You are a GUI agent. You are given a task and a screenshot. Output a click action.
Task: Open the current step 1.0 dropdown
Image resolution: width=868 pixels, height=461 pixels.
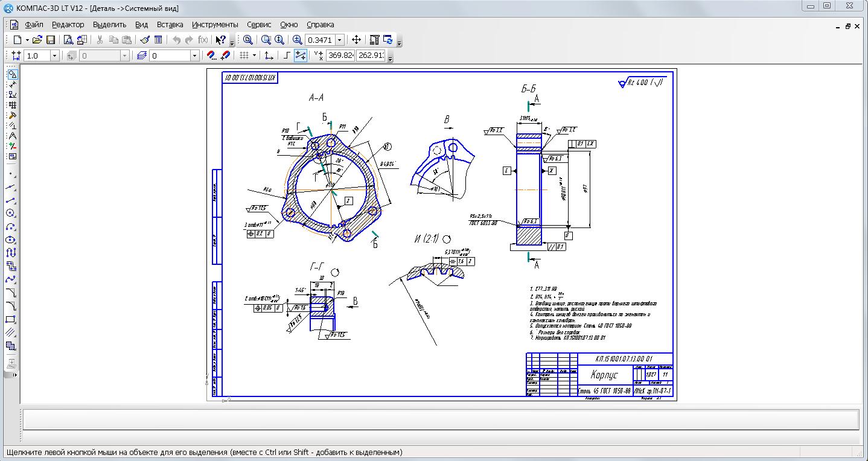54,56
